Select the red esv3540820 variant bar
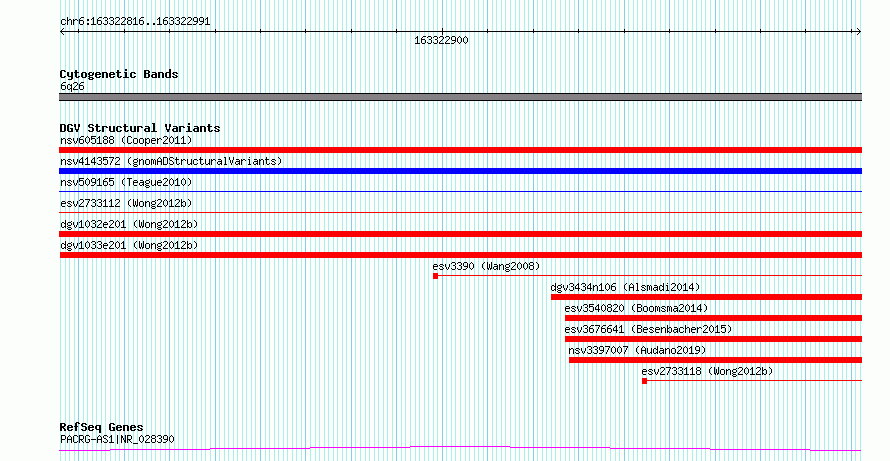890x461 pixels. pos(713,318)
